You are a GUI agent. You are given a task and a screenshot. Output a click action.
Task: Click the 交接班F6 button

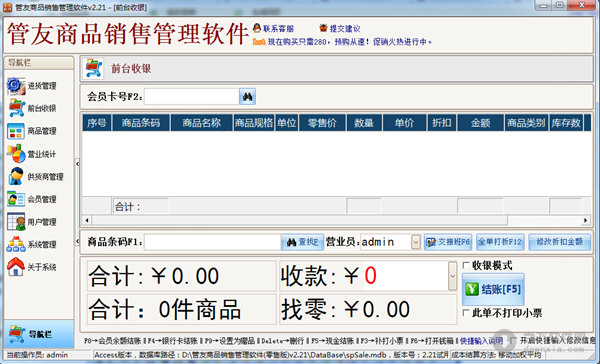point(448,242)
